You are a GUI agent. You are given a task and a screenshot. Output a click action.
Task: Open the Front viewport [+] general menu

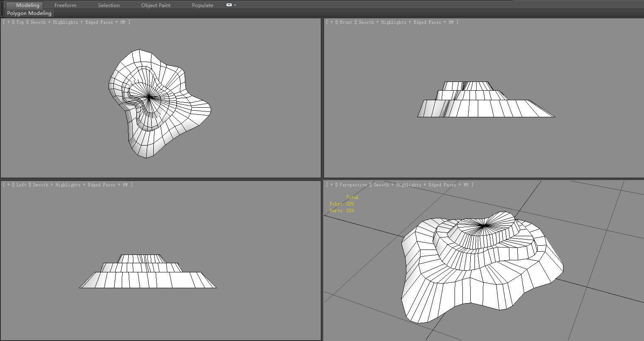(332, 22)
